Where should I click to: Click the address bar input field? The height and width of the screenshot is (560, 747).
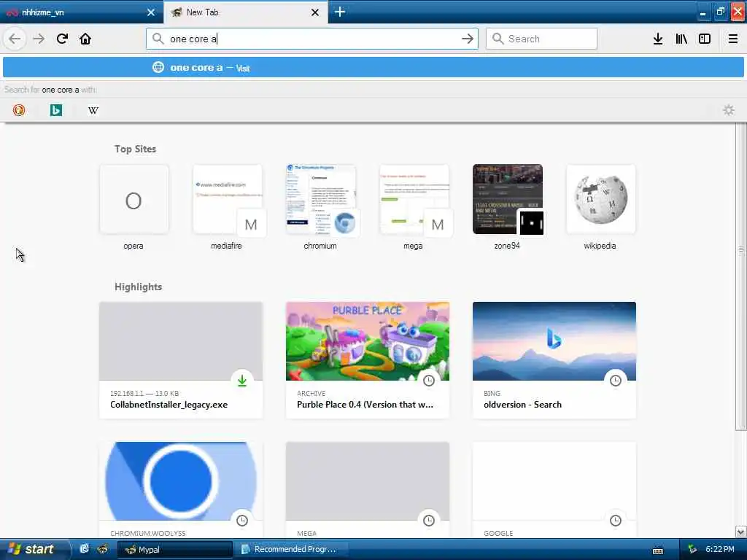(312, 39)
